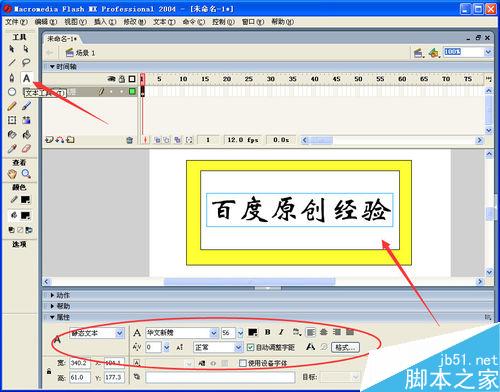Click the 场景 1 scene label
The width and height of the screenshot is (500, 392).
point(85,53)
